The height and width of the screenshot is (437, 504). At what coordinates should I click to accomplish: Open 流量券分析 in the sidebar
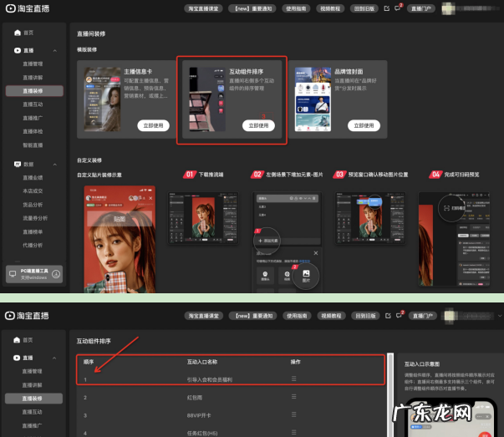[x=35, y=218]
